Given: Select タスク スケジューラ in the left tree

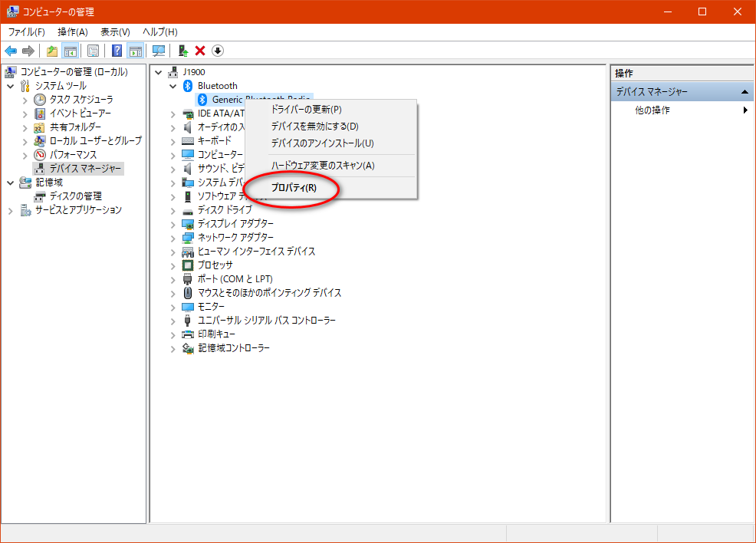Looking at the screenshot, I should [81, 100].
